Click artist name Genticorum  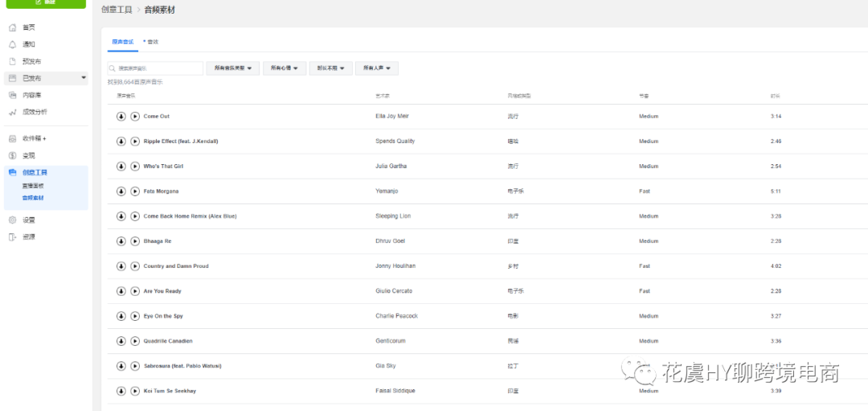tap(391, 341)
